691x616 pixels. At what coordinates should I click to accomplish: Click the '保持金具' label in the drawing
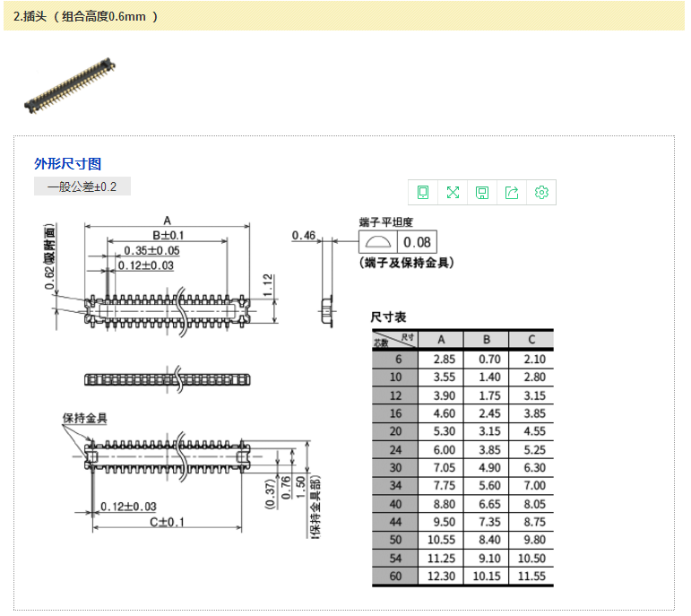pyautogui.click(x=84, y=419)
